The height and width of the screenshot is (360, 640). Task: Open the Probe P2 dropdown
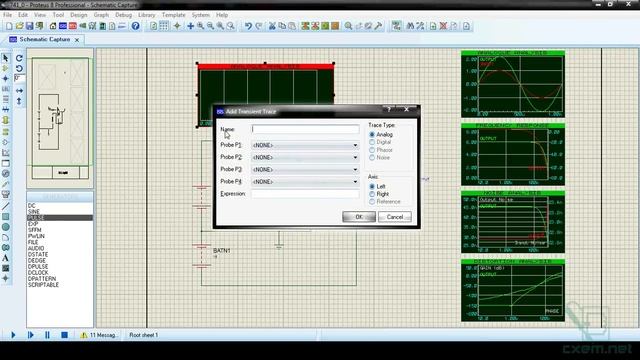305,158
